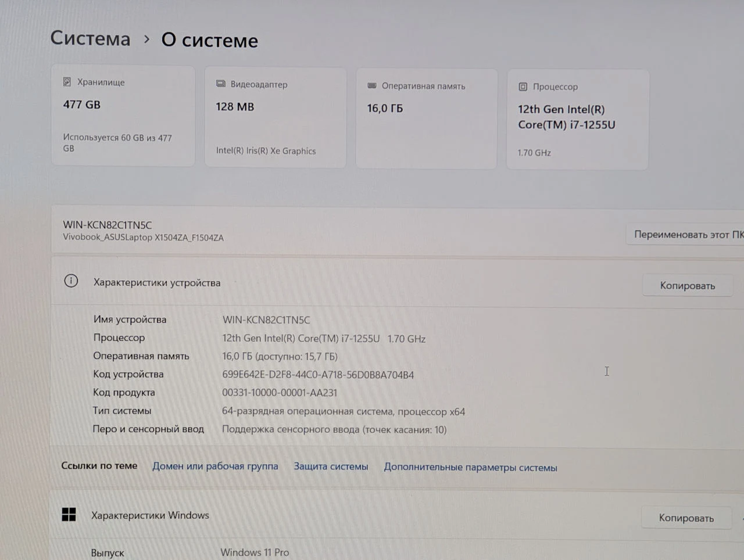744x560 pixels.
Task: Click Intel(R) Iris(R) Xe Graphics text
Action: [x=266, y=150]
